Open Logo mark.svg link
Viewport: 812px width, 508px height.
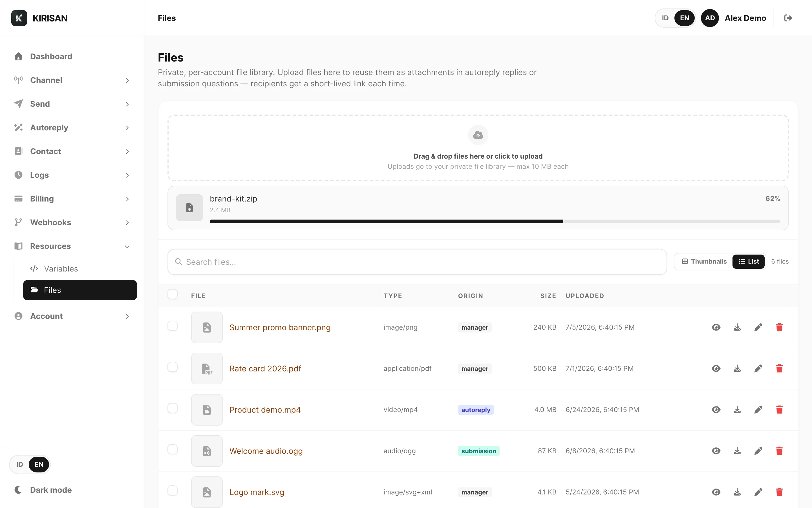coord(257,492)
